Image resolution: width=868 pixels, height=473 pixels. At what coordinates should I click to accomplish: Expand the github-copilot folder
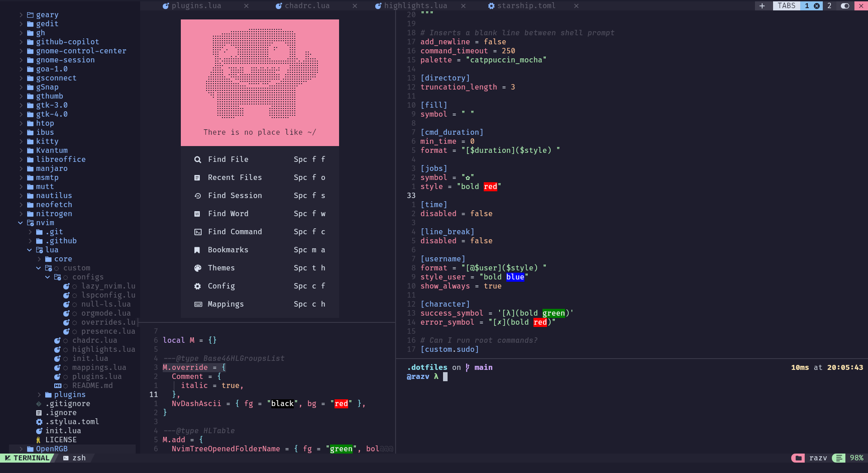21,42
